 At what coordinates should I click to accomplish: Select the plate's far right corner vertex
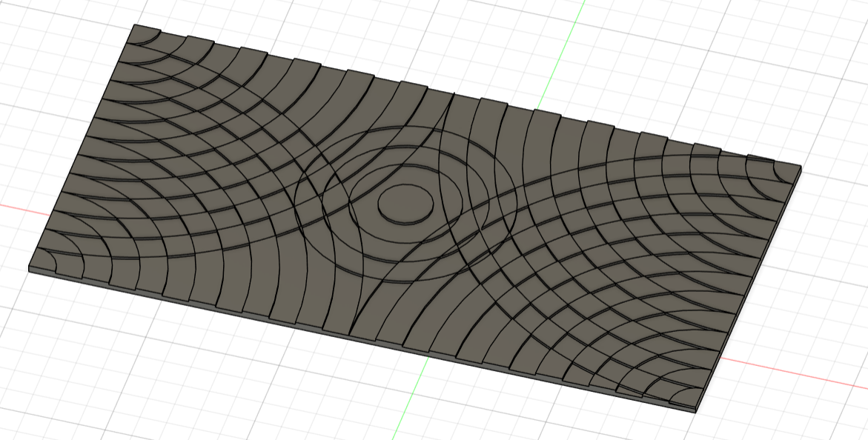[801, 167]
